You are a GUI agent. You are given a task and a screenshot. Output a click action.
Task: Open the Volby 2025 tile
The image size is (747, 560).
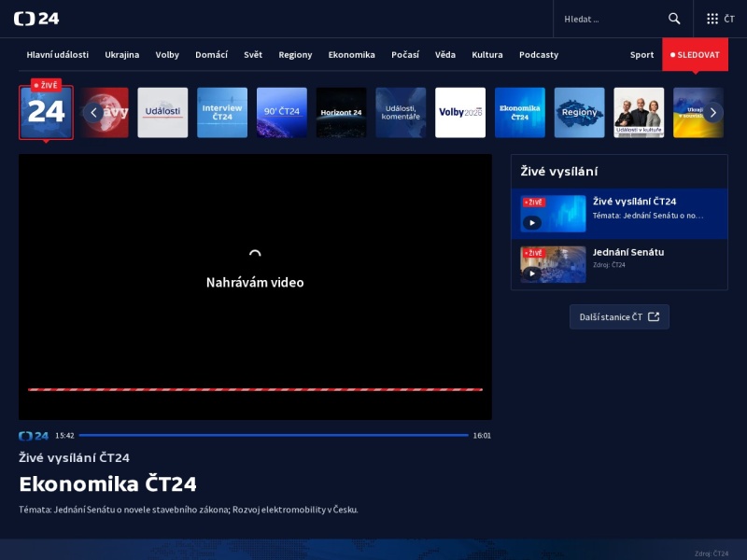(x=460, y=112)
